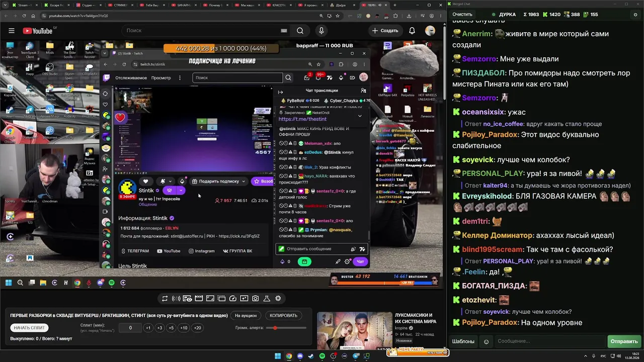Viewport: 644px width, 362px height.
Task: Click the Twitch search magnifier button
Action: click(288, 78)
